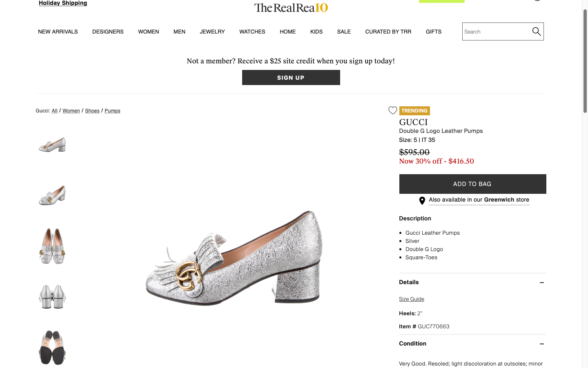Show the shoe soles thumbnail
Image resolution: width=588 pixels, height=368 pixels.
(x=52, y=348)
